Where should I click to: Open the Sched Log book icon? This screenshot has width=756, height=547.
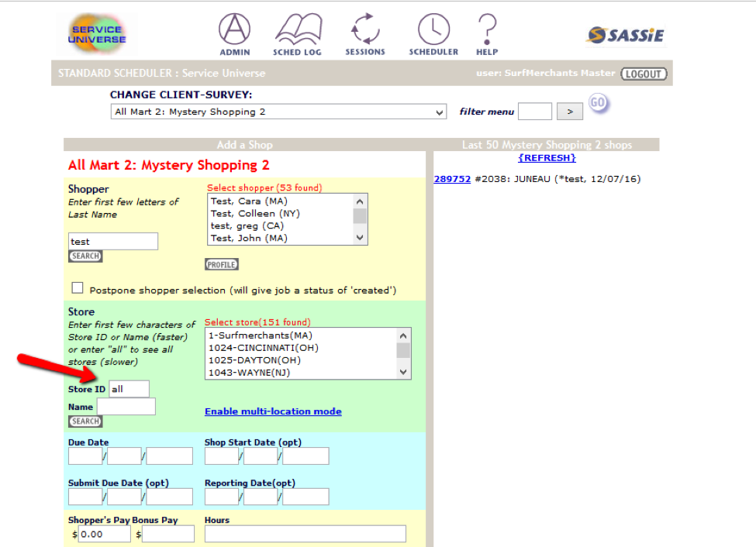298,34
